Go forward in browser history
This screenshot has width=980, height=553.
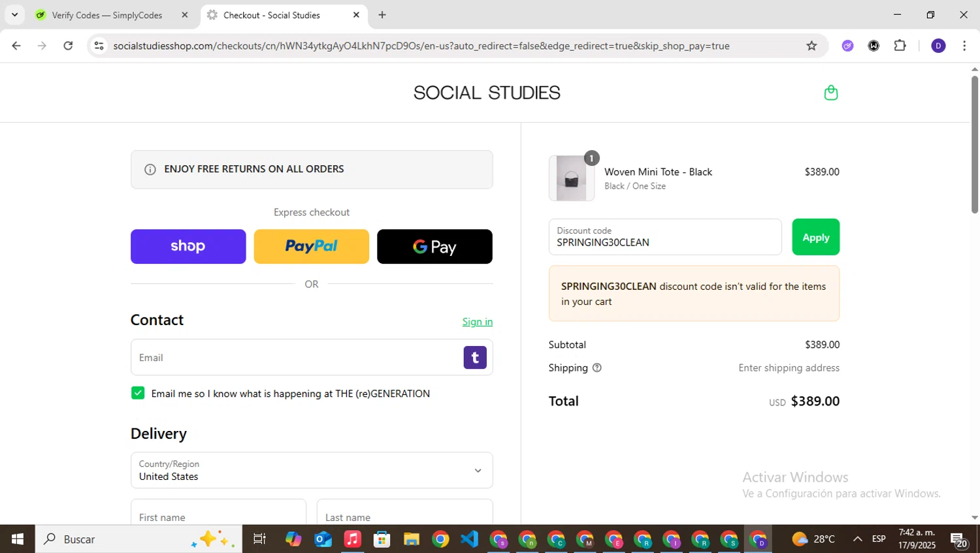(x=42, y=46)
